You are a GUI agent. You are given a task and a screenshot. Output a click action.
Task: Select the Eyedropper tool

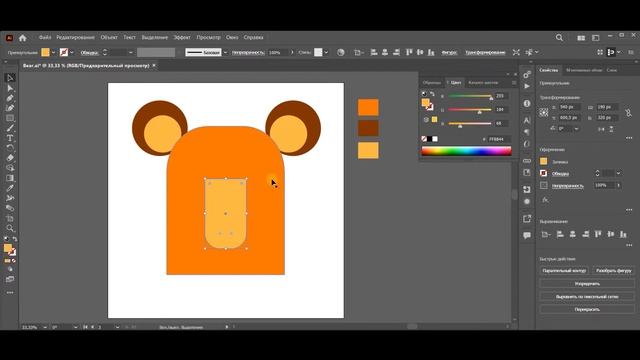click(x=10, y=188)
